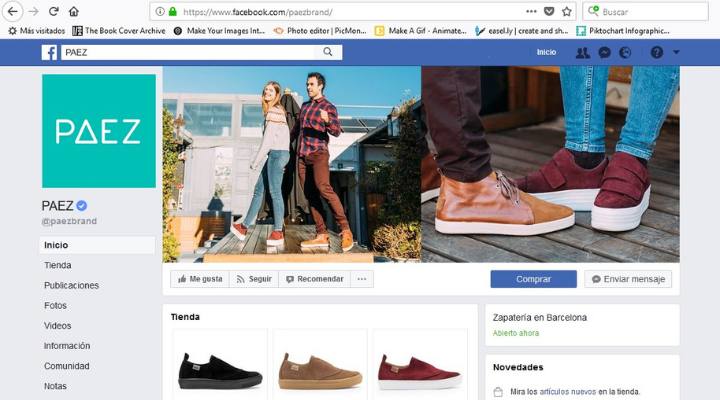Screen dimensions: 720x400
Task: Click the Novedades heading
Action: (x=518, y=367)
